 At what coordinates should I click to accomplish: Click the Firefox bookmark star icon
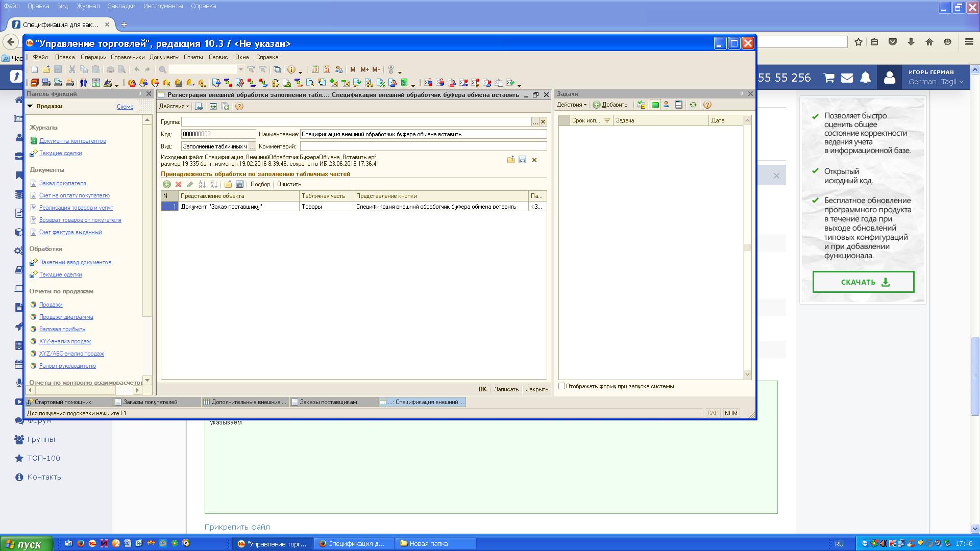(859, 42)
